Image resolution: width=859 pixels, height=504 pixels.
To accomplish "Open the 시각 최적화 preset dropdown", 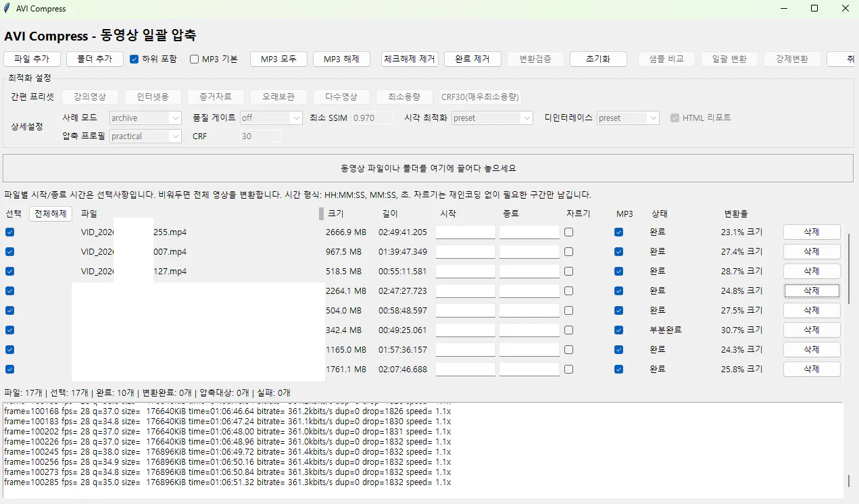I will tap(492, 118).
